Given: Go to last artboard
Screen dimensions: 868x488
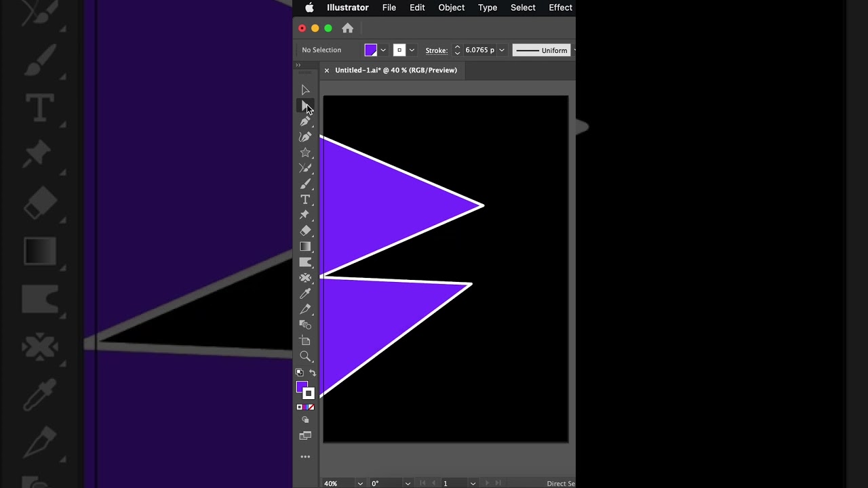Looking at the screenshot, I should tap(498, 483).
